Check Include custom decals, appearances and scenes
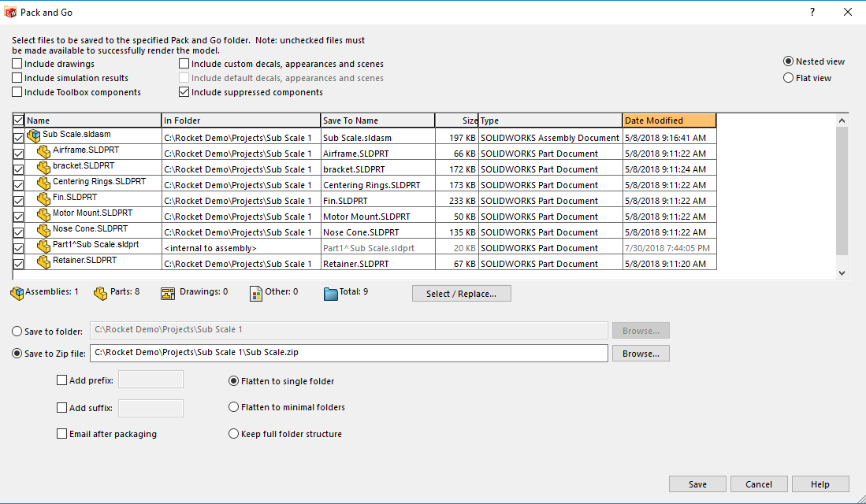The width and height of the screenshot is (866, 504). tap(184, 64)
